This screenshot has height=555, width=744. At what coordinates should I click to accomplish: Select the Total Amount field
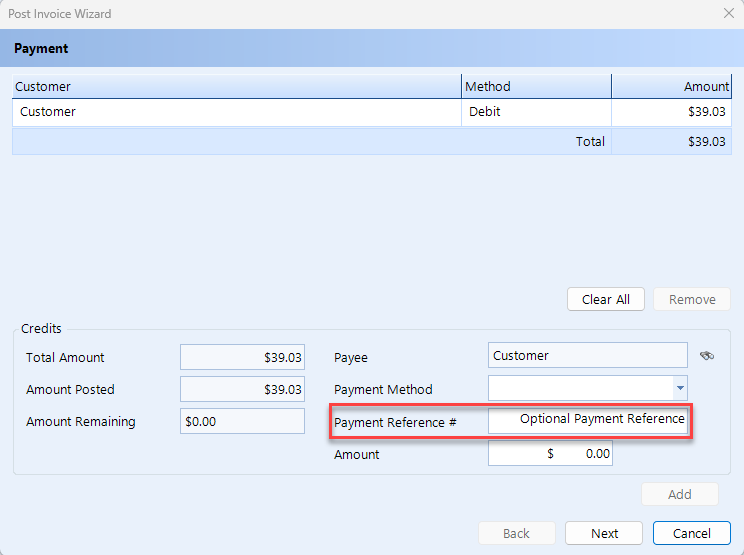242,357
